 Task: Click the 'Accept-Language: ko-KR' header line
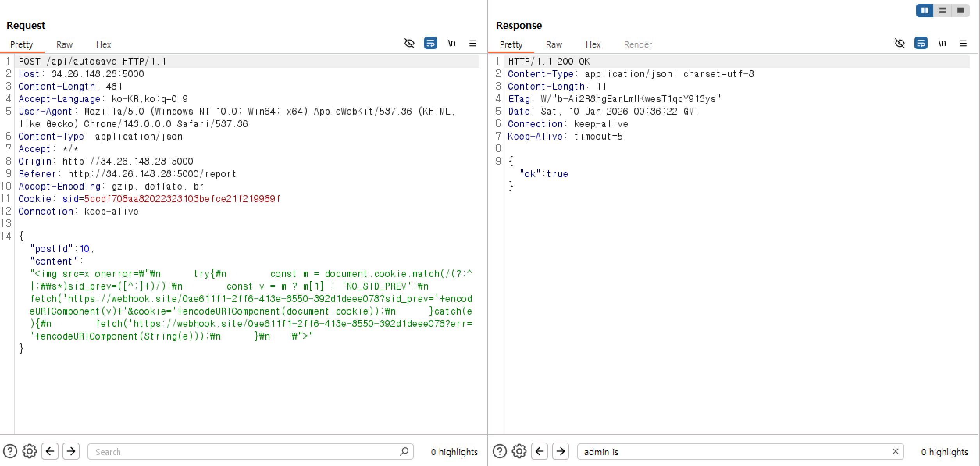pyautogui.click(x=103, y=99)
